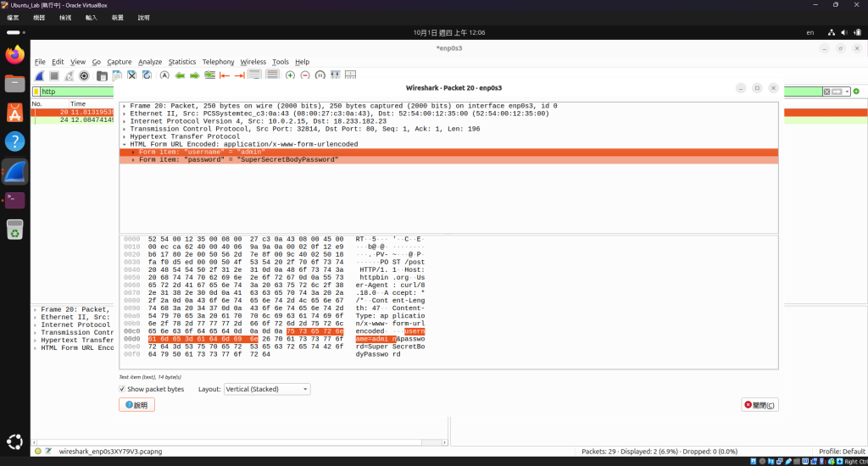Screen dimensions: 868x466
Task: Expand Hypertext Transfer Protocol row in dialog
Action: [124, 136]
